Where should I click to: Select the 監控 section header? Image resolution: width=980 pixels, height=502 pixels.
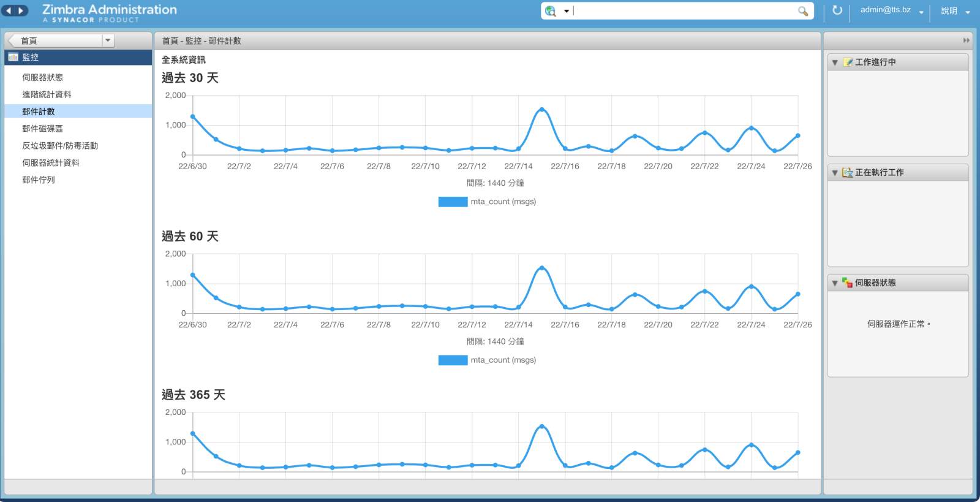pyautogui.click(x=78, y=57)
